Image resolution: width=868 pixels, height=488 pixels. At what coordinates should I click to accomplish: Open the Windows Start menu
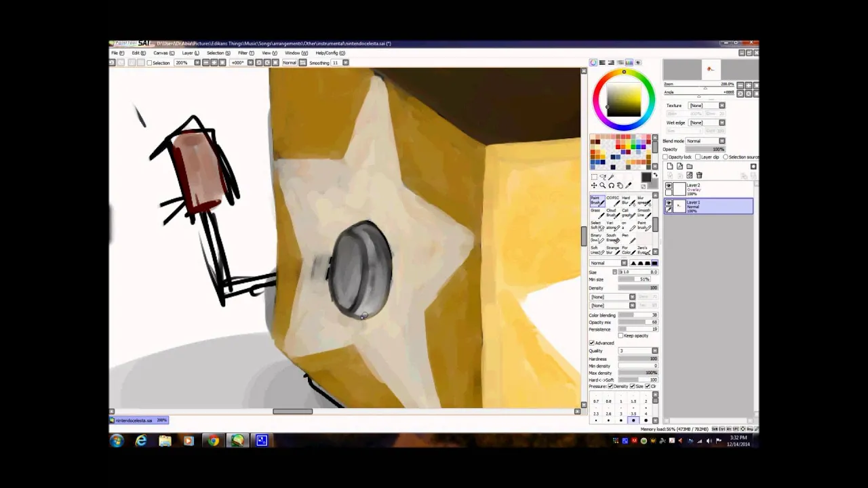[x=117, y=441]
